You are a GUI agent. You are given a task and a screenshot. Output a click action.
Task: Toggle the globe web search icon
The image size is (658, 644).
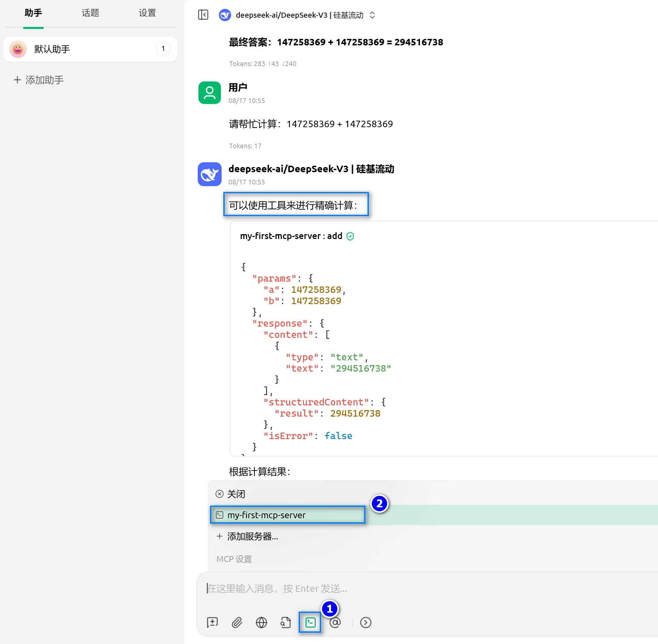click(261, 623)
